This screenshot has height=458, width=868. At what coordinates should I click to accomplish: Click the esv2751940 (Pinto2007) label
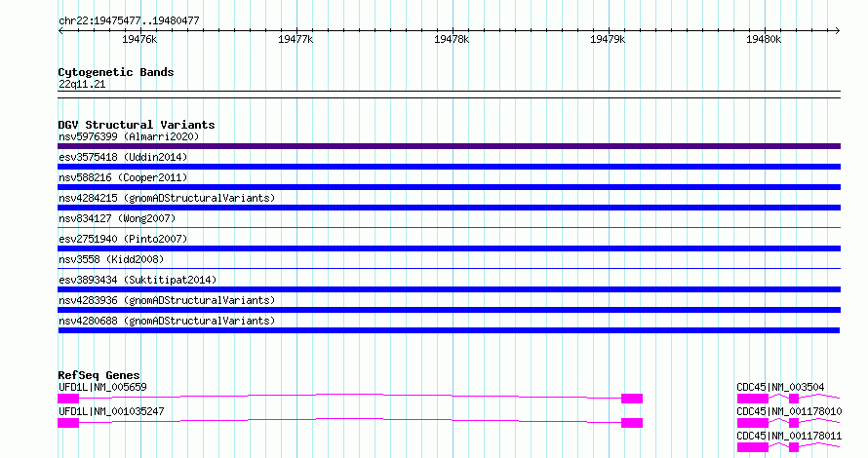[x=123, y=239]
